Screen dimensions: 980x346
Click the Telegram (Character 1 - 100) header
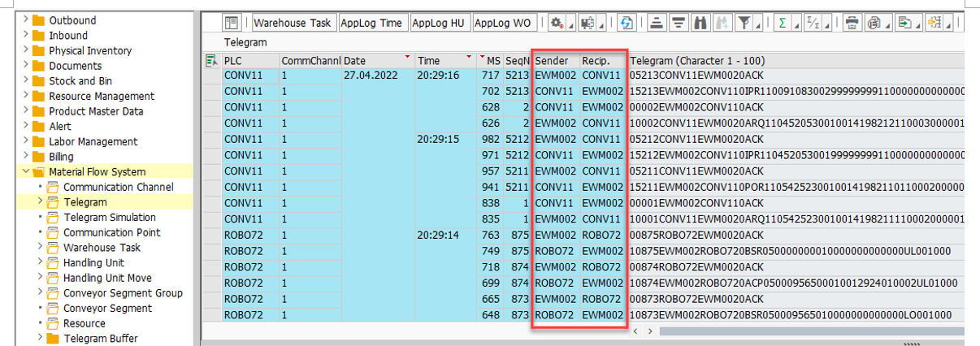(x=795, y=61)
